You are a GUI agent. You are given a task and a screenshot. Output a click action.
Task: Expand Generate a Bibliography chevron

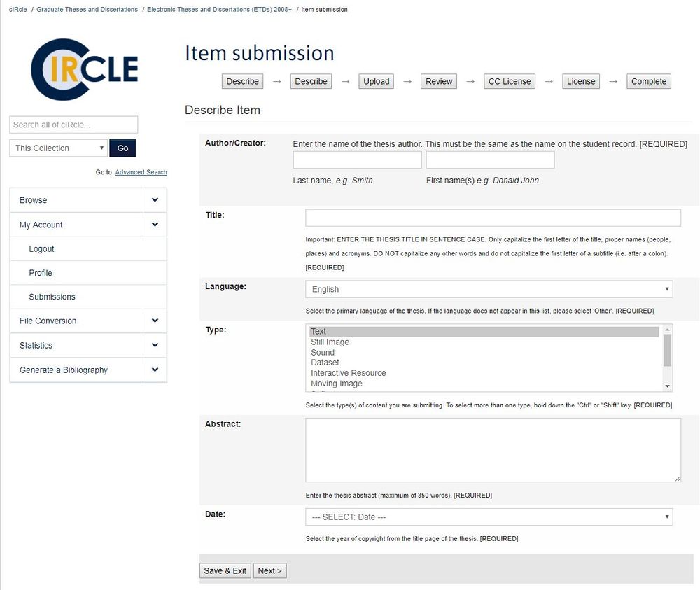pos(155,370)
